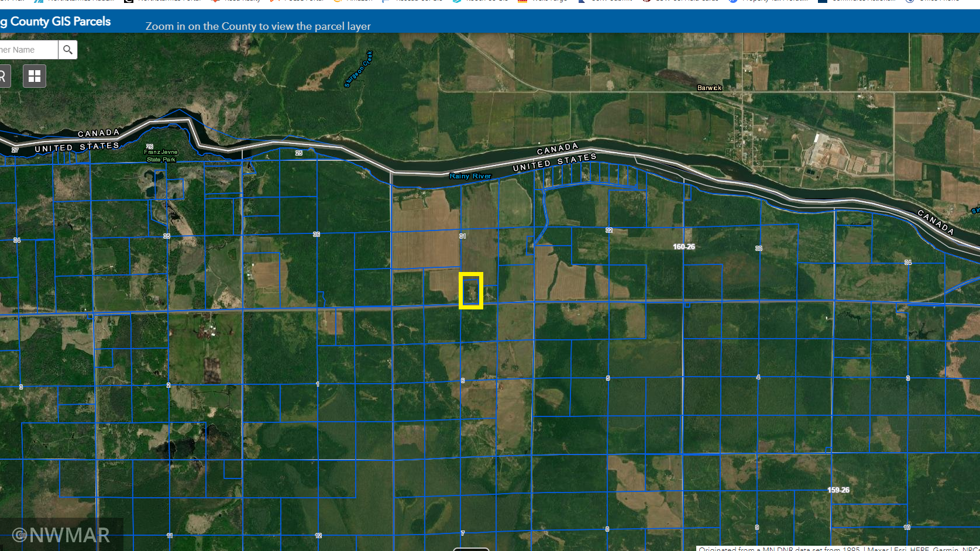Open the basemap gallery grid icon

tap(35, 76)
